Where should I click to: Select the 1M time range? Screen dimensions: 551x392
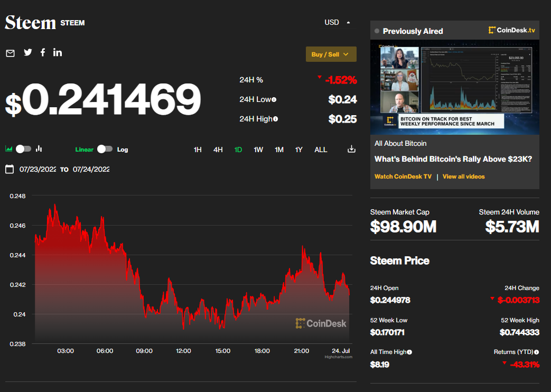[279, 150]
